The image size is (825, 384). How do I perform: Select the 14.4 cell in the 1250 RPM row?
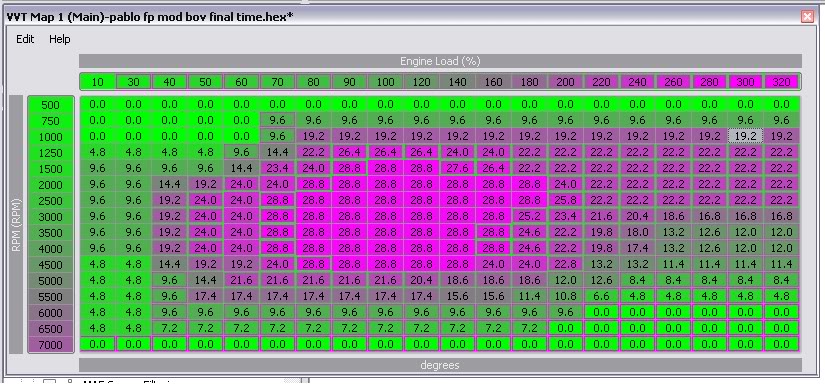[x=278, y=153]
